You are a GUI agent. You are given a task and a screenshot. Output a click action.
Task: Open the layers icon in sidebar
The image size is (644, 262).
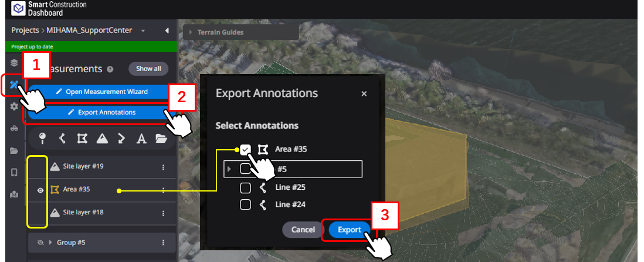click(x=15, y=63)
